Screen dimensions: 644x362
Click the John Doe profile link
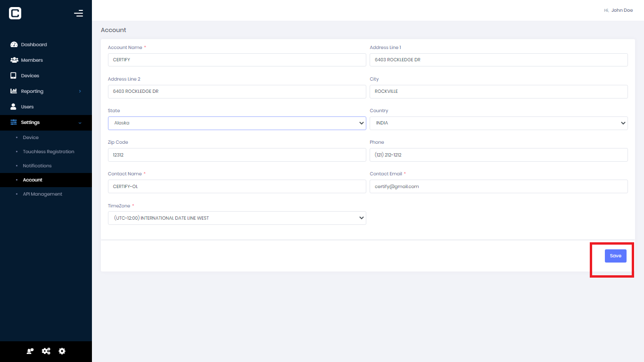pos(622,10)
